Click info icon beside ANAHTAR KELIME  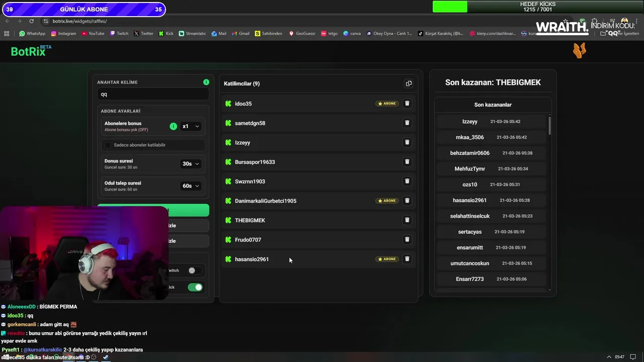pos(206,82)
